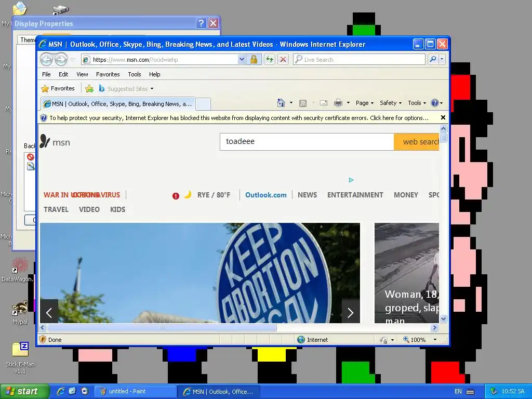Expand the address bar URL history dropdown
This screenshot has width=532, height=399.
click(x=242, y=60)
